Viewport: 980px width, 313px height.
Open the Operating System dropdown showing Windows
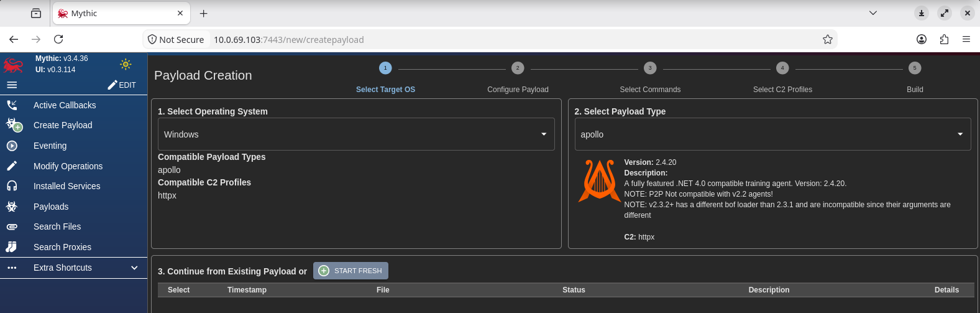coord(356,134)
